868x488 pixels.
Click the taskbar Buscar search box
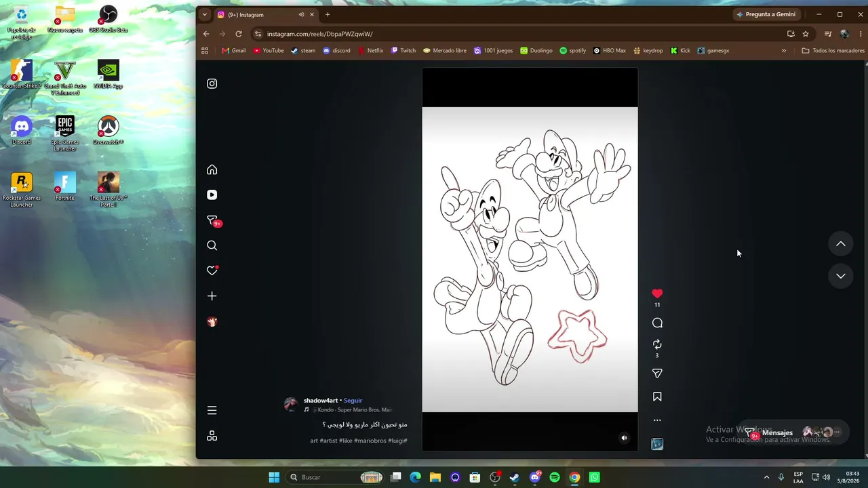coord(336,477)
